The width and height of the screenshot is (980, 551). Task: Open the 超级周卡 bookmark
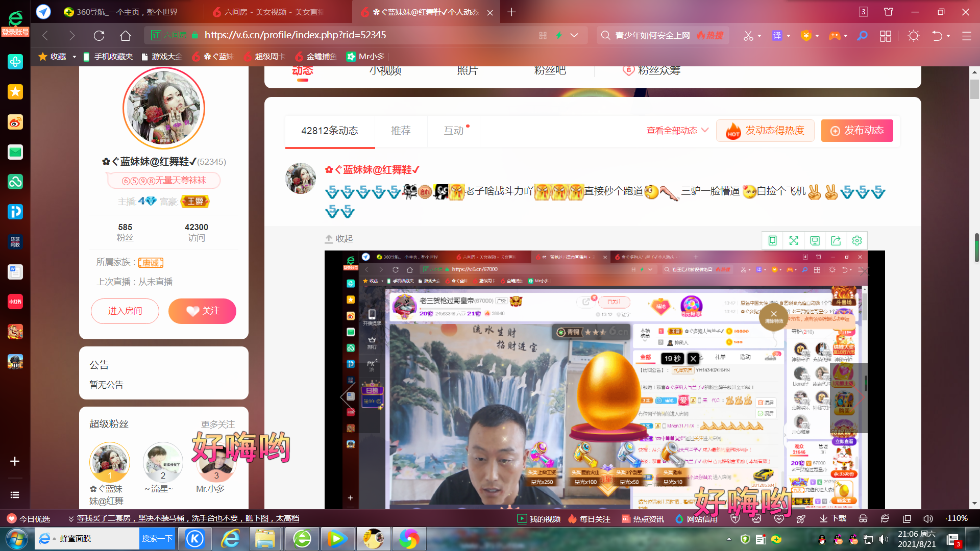tap(264, 57)
